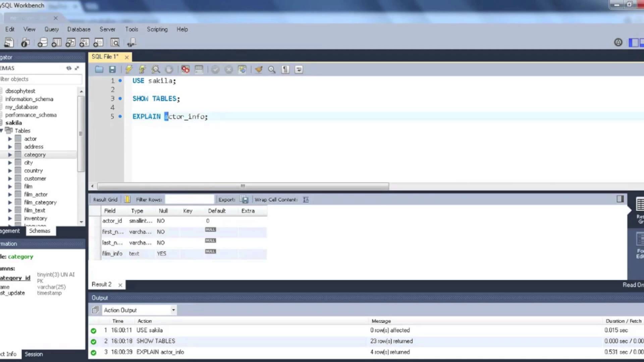Close the Result 2 tab
This screenshot has width=644, height=362.
[120, 285]
